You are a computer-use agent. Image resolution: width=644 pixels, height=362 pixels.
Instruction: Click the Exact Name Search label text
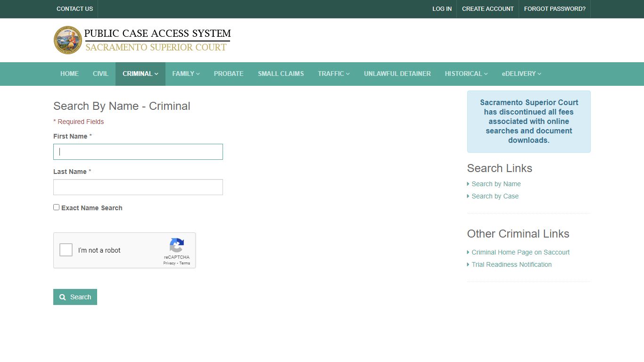pyautogui.click(x=92, y=208)
